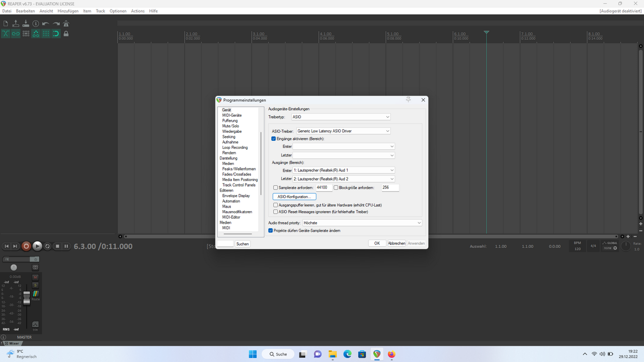Uncheck 'Eingänge aktivieren' checkbox
This screenshot has width=644, height=362.
click(274, 139)
